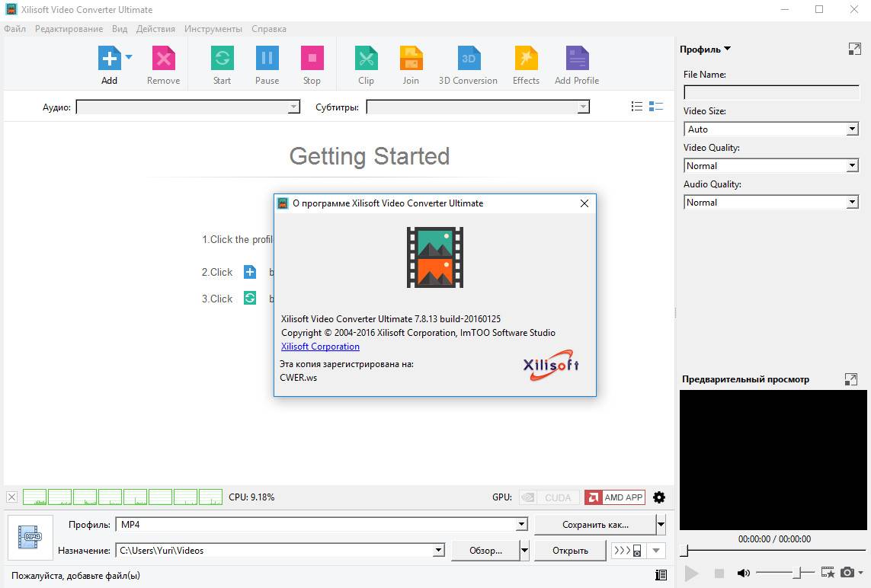The image size is (871, 588).
Task: Open the log list icon in status bar
Action: (x=661, y=575)
